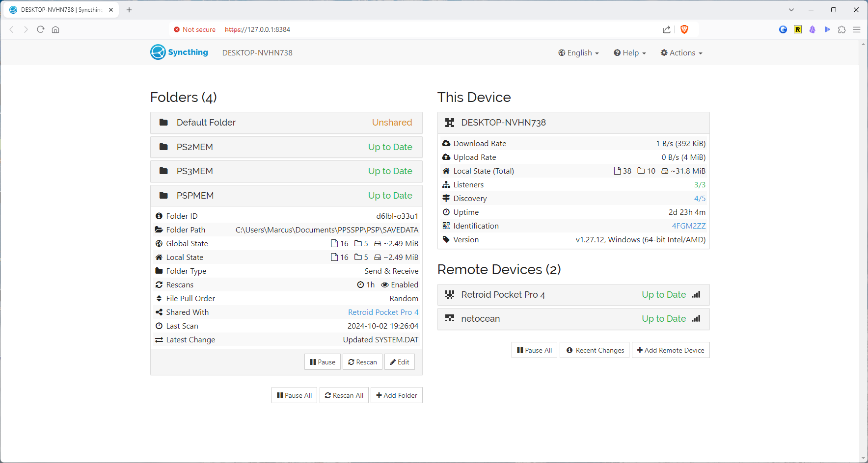Click the PSPMEM folder icon
This screenshot has height=463, width=868.
pyautogui.click(x=164, y=195)
